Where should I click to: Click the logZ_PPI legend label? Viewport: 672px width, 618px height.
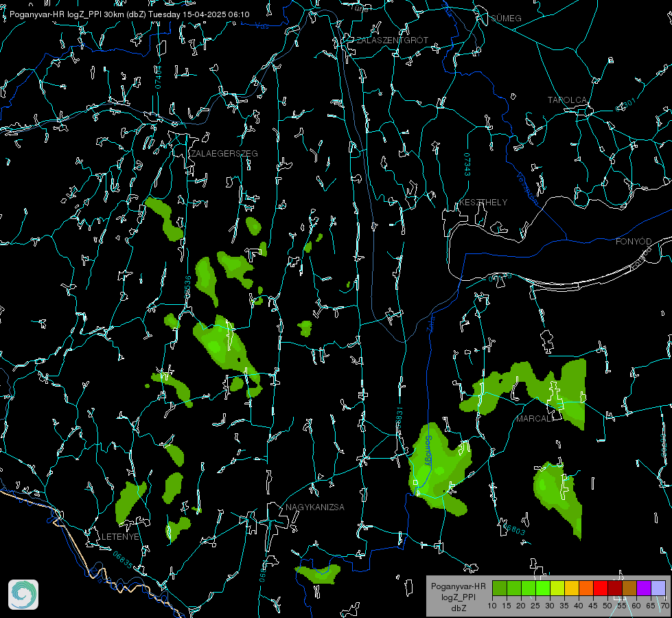[459, 597]
